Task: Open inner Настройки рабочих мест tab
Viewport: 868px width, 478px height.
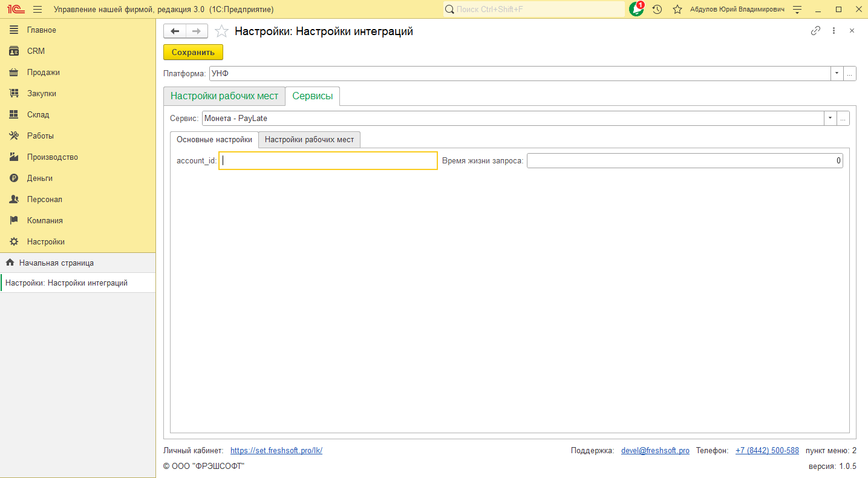Action: pyautogui.click(x=309, y=140)
